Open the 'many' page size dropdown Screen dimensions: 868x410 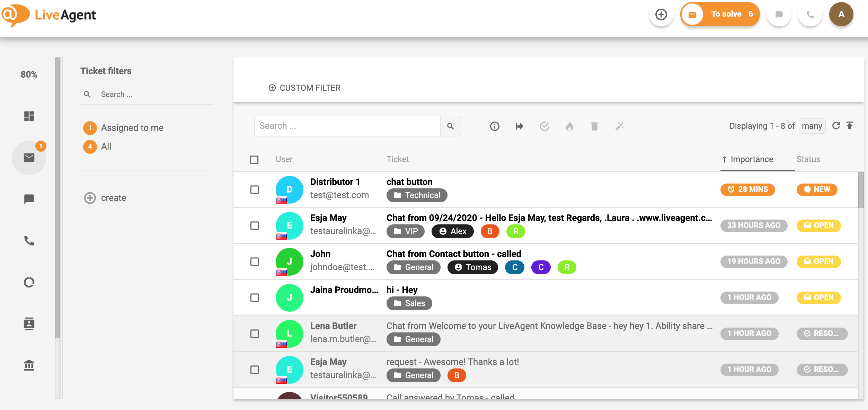coord(812,126)
